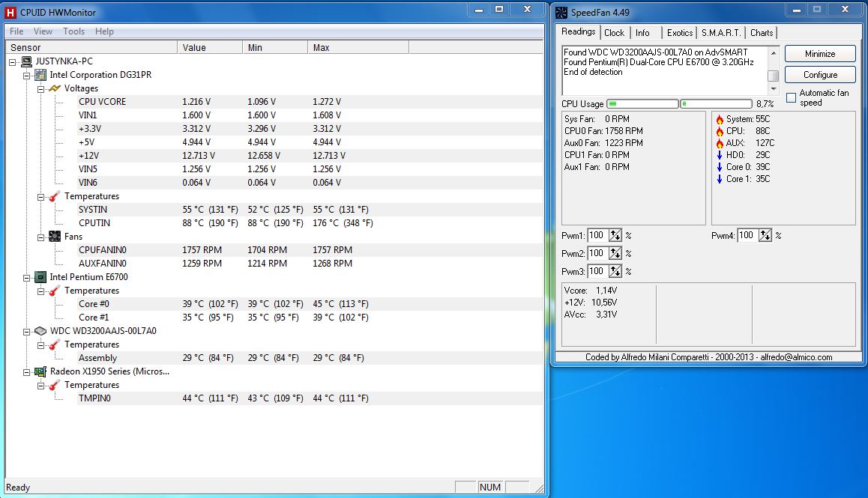868x498 pixels.
Task: Click the Intel Pentium E6700 chip icon
Action: [x=40, y=277]
